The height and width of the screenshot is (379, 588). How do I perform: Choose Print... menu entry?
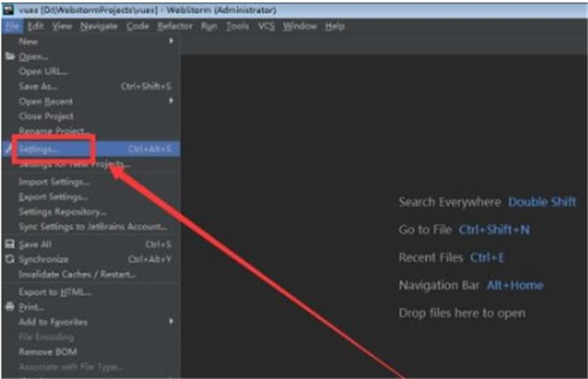coord(90,308)
